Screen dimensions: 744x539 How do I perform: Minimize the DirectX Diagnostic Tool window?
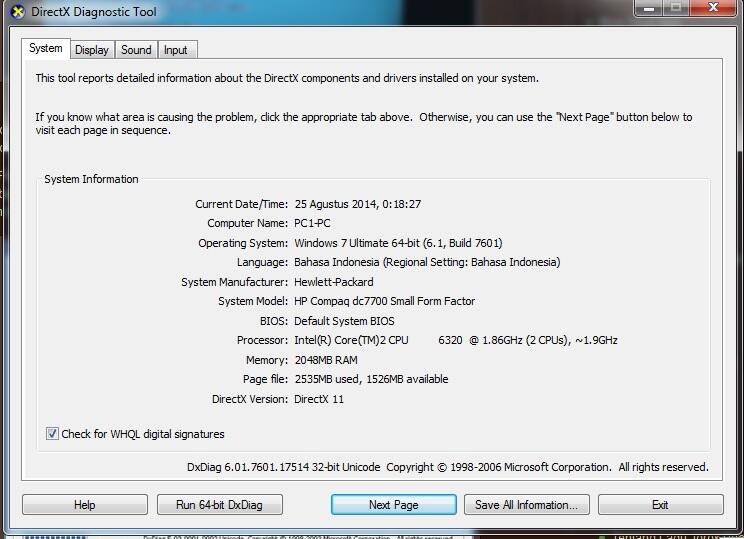(649, 8)
